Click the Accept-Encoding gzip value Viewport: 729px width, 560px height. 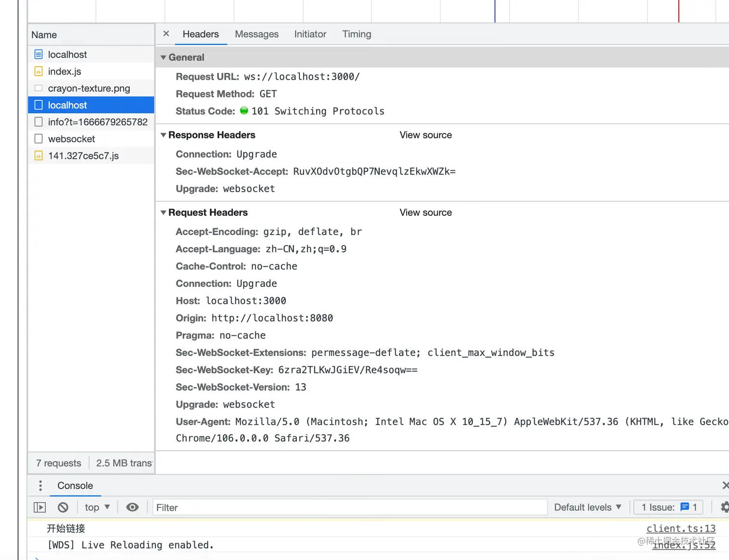click(x=312, y=232)
